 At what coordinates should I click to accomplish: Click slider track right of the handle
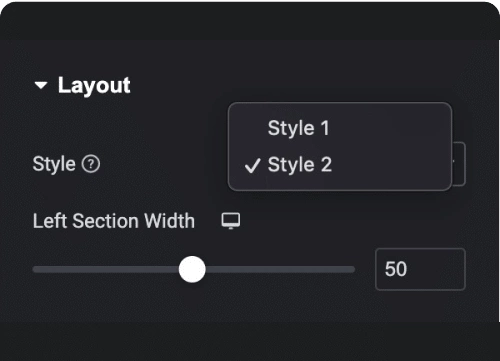point(280,269)
